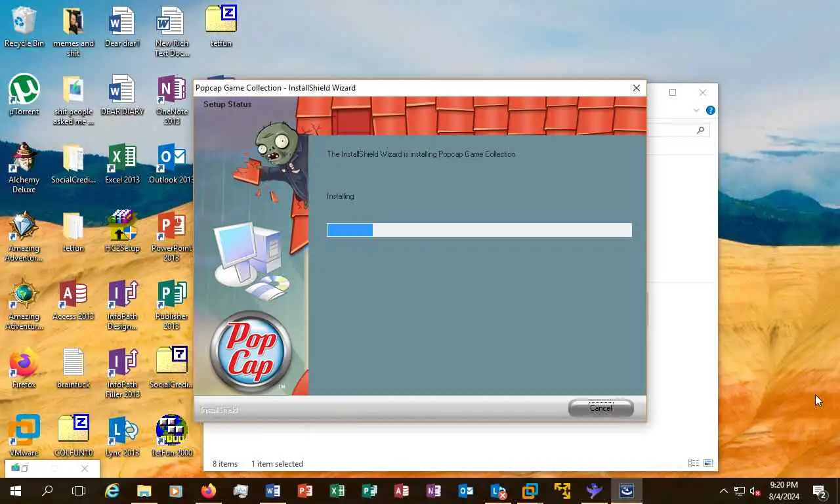Open OneNote from the taskbar
The width and height of the screenshot is (840, 504).
point(434,491)
